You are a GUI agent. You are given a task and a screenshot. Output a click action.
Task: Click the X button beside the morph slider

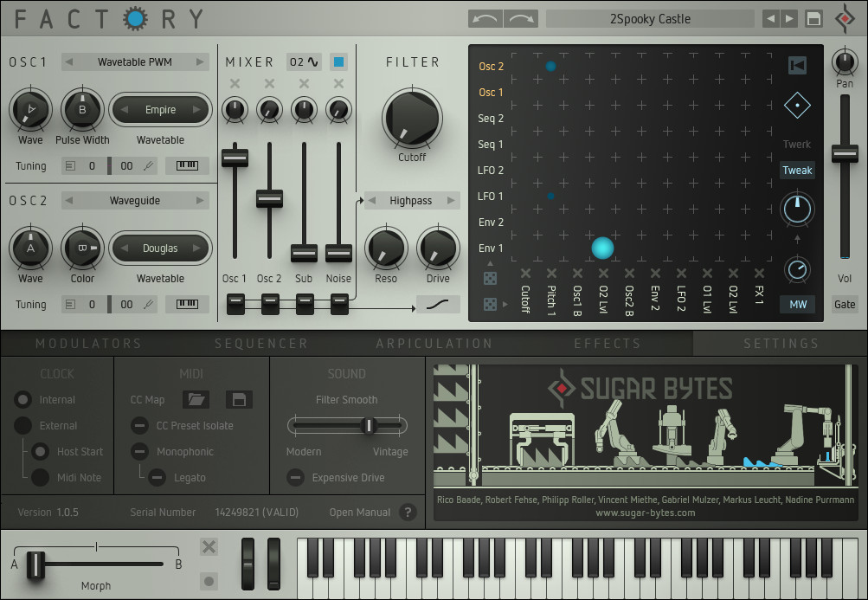point(209,547)
